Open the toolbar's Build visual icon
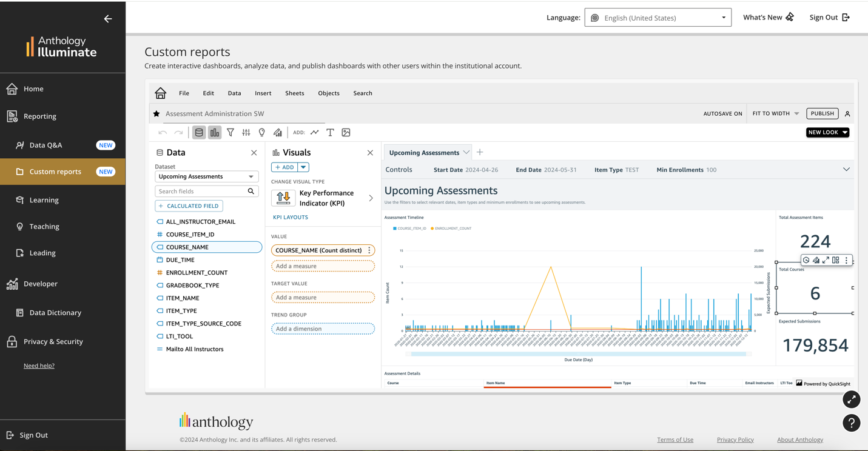The image size is (868, 451). click(x=278, y=132)
